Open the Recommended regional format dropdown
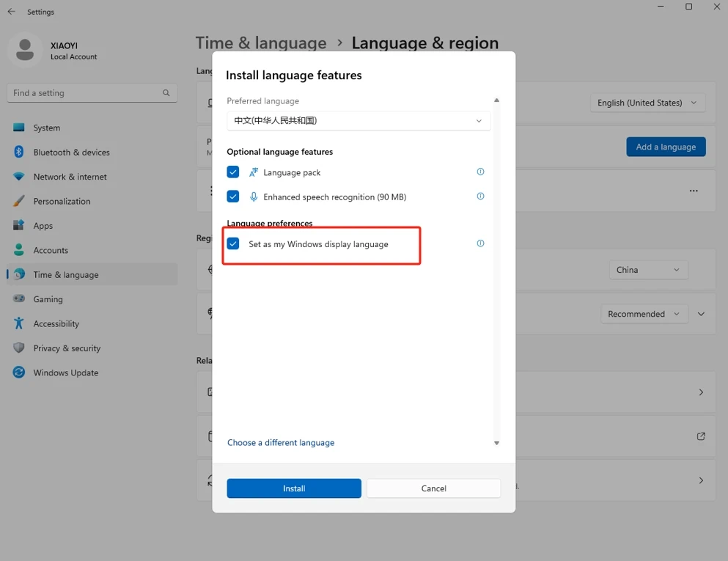Screen dimensions: 728x561 pyautogui.click(x=644, y=314)
